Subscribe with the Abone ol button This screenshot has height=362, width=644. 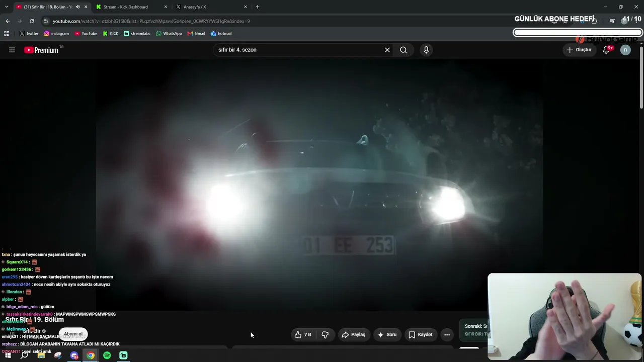73,334
